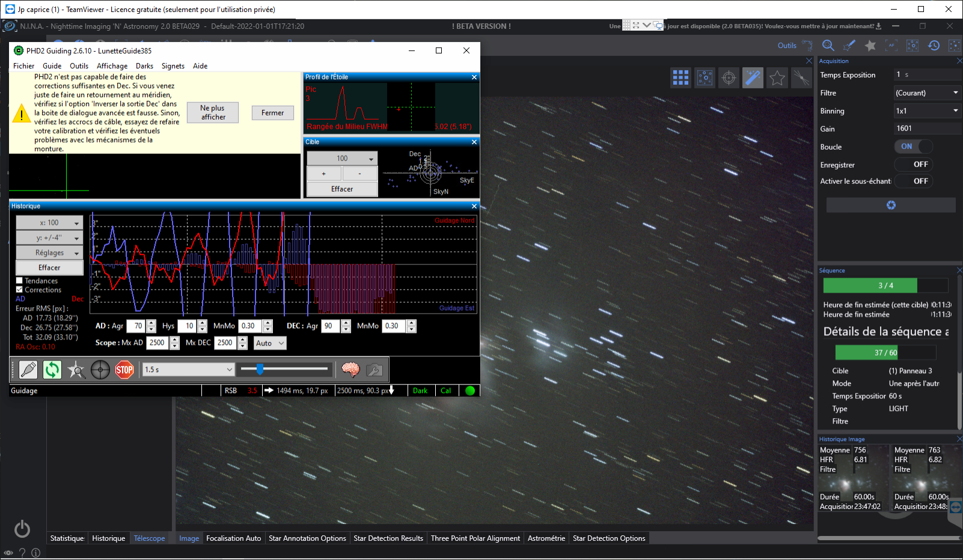The image size is (963, 560).
Task: Open the Outils menu in PHD2
Action: coord(79,66)
